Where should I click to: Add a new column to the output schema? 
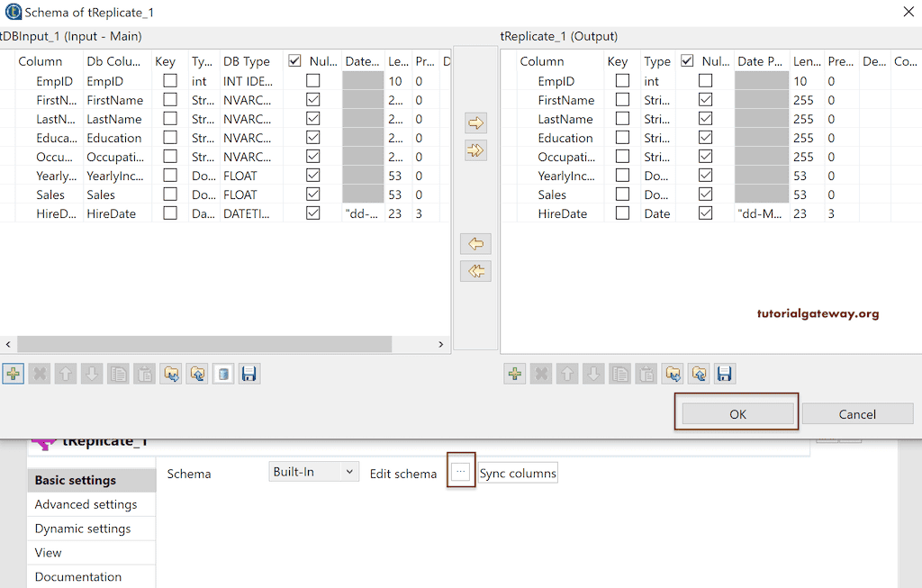(514, 373)
